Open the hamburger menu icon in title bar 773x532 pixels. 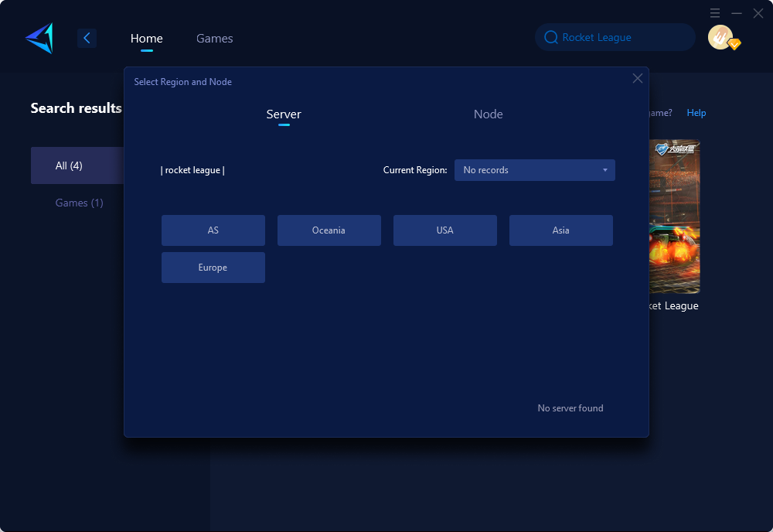(715, 13)
